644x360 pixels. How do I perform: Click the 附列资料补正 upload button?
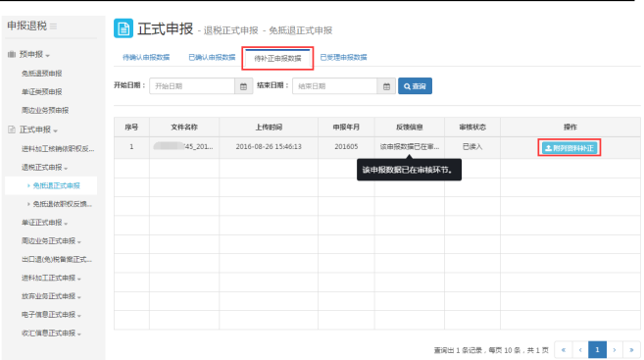tap(570, 148)
